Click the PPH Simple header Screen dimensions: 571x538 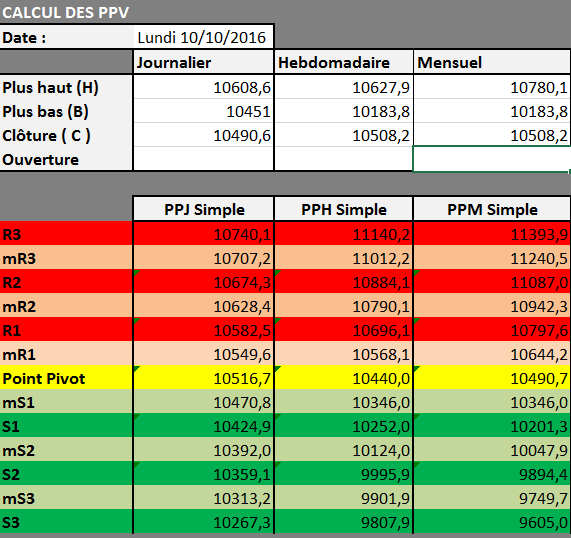(x=343, y=209)
